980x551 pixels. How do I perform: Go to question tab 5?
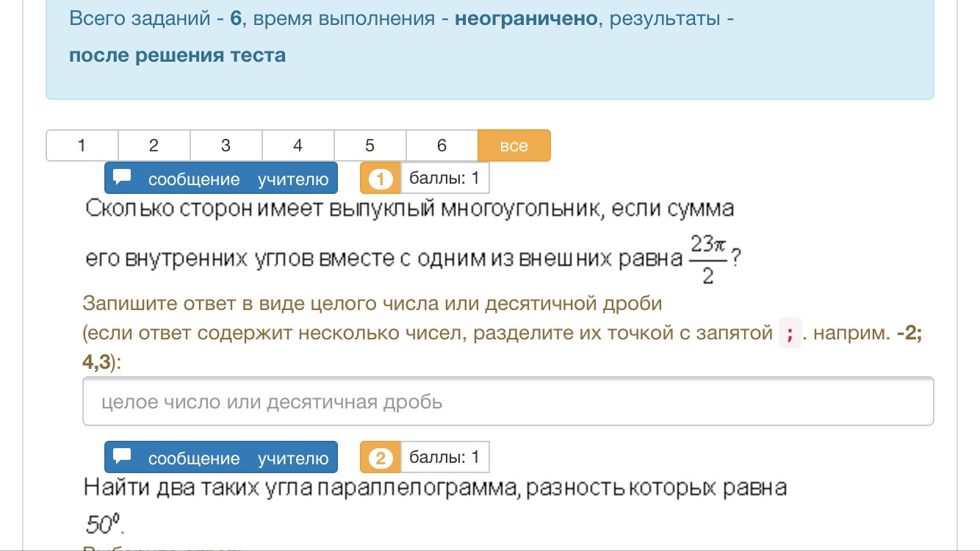coord(370,145)
